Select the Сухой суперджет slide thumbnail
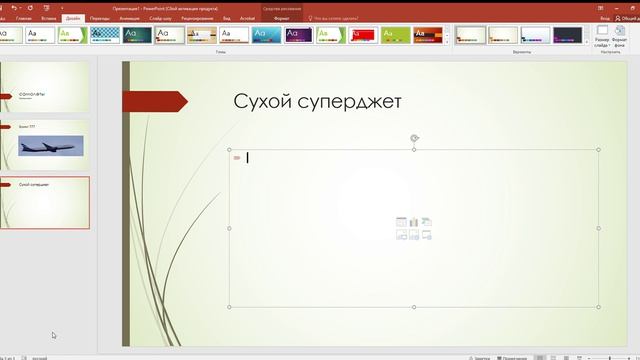 [x=44, y=202]
